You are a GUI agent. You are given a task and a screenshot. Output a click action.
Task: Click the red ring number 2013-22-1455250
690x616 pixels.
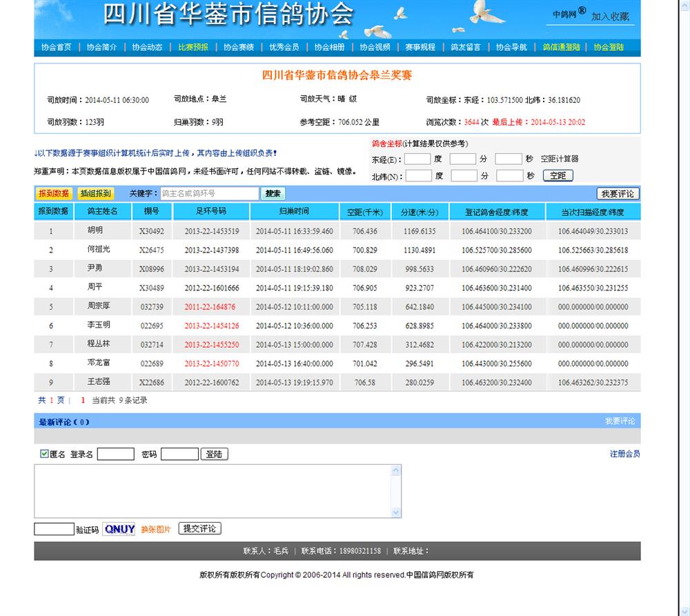tap(212, 344)
